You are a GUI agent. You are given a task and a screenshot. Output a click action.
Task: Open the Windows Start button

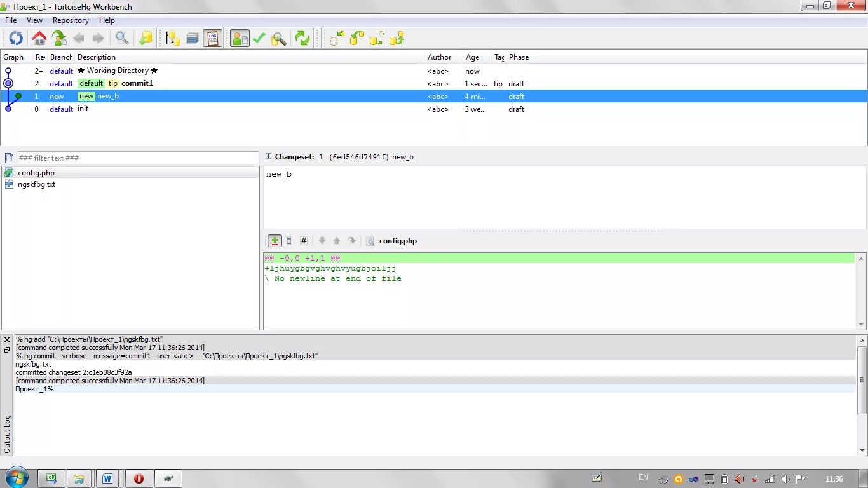[17, 478]
